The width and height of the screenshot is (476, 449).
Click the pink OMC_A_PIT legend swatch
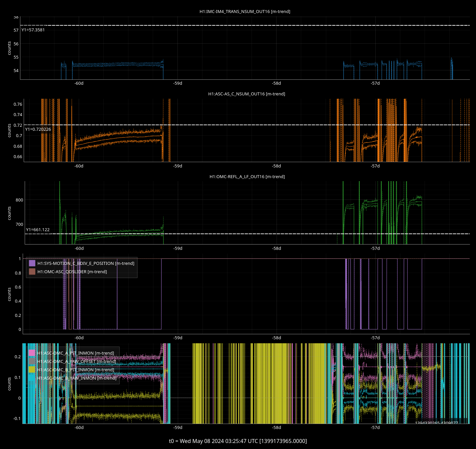click(32, 353)
